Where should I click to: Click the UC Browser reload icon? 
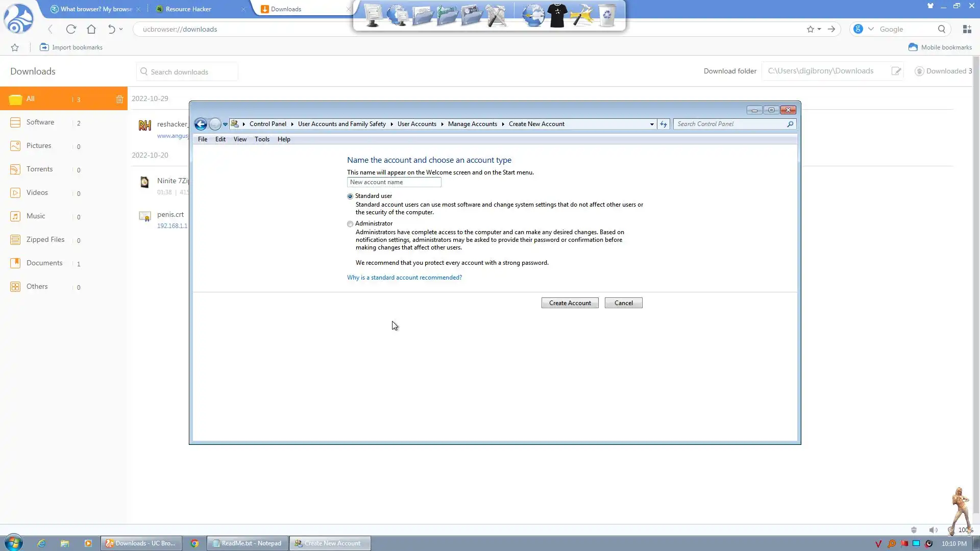[x=71, y=29]
